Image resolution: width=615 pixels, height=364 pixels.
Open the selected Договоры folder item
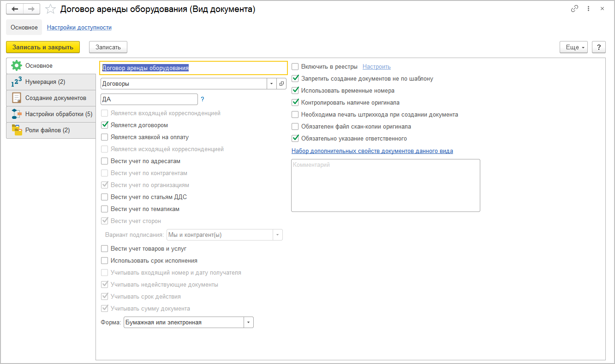(x=282, y=84)
